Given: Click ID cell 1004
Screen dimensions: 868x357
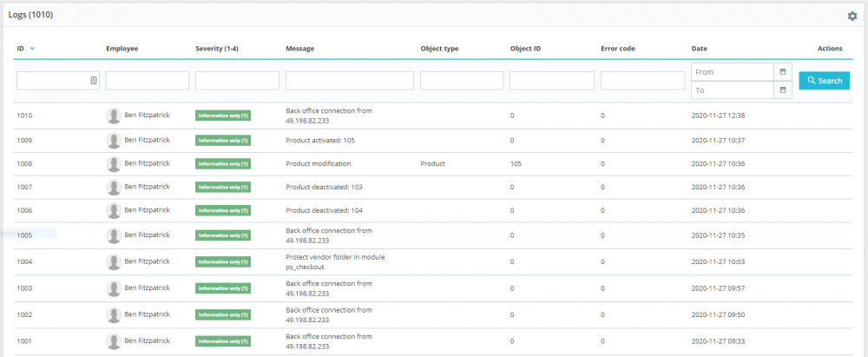Looking at the screenshot, I should (x=24, y=261).
